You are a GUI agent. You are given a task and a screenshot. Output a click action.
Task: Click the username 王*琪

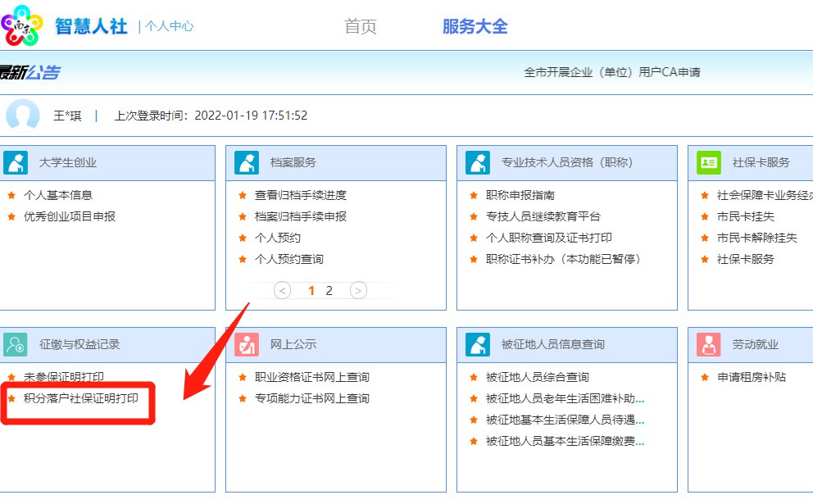point(67,115)
